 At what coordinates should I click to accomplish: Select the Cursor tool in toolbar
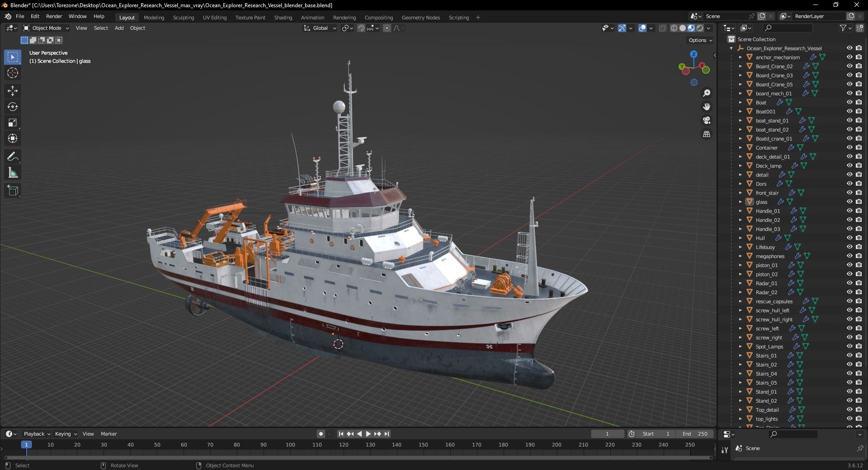pyautogui.click(x=13, y=73)
